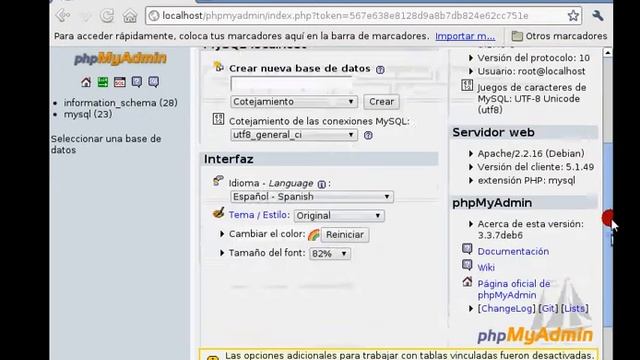Open phpMyAdmin documentation icon in sidebar
The height and width of the screenshot is (360, 640).
coord(137,82)
